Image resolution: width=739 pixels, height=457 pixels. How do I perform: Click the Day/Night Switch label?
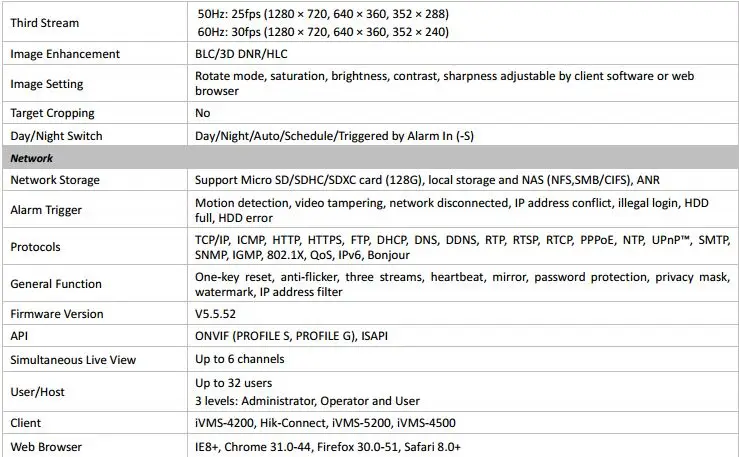click(56, 136)
